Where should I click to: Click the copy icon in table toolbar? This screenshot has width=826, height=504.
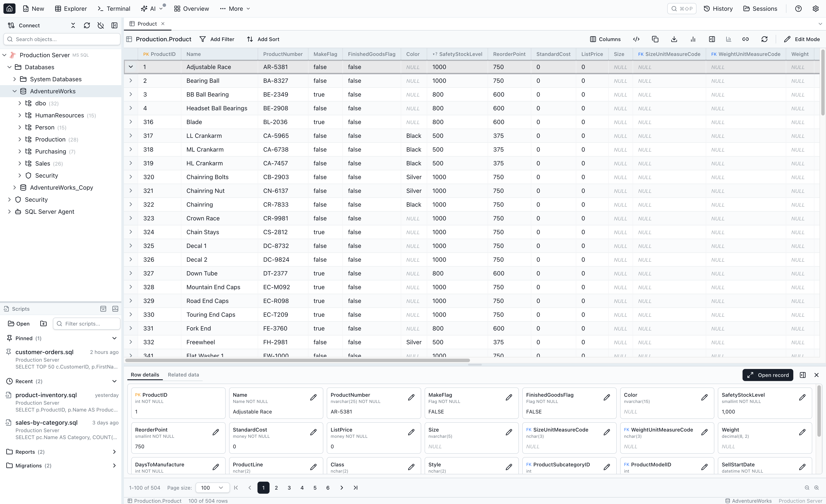click(x=655, y=39)
